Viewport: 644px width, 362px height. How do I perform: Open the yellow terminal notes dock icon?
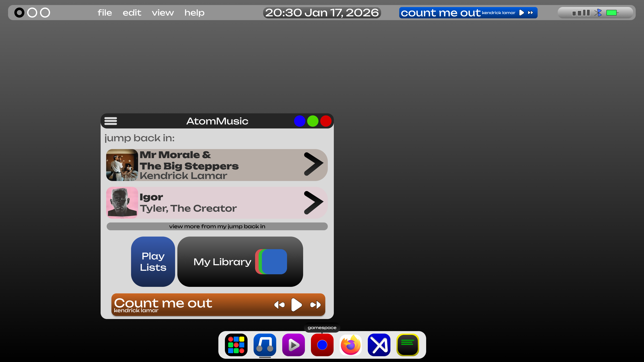click(x=408, y=345)
